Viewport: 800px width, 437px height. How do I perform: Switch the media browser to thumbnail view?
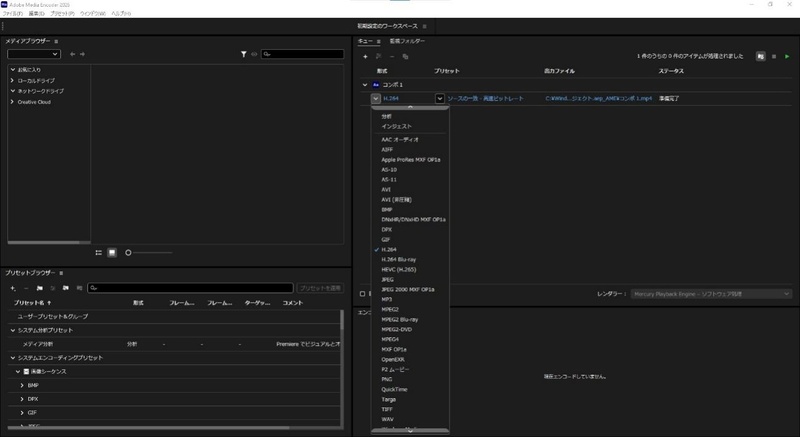(112, 252)
